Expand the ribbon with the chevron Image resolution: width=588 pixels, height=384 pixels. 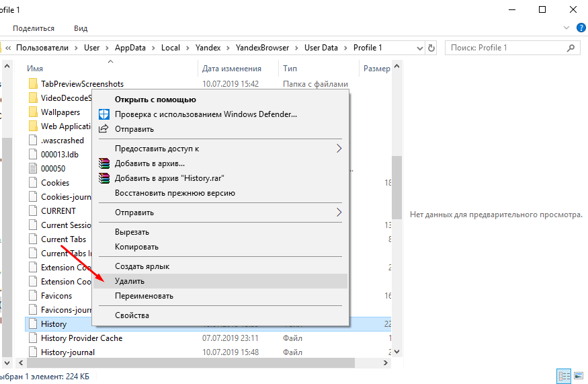(x=566, y=28)
